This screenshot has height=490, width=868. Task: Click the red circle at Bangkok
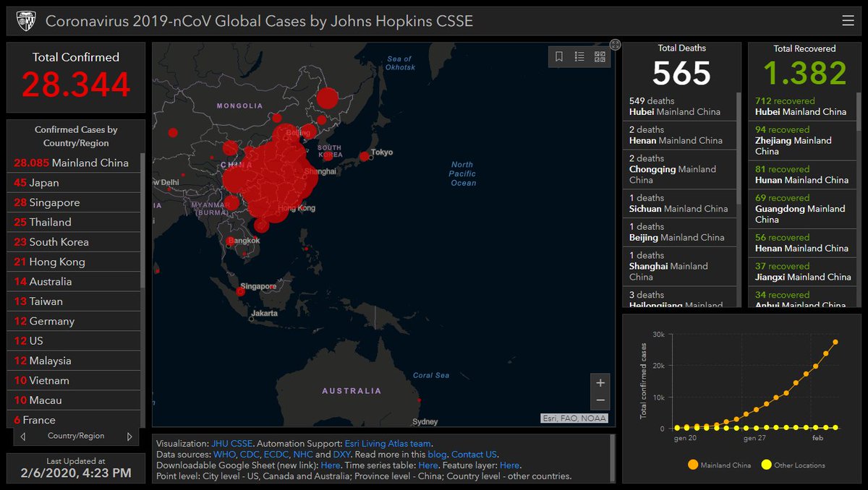click(x=231, y=241)
